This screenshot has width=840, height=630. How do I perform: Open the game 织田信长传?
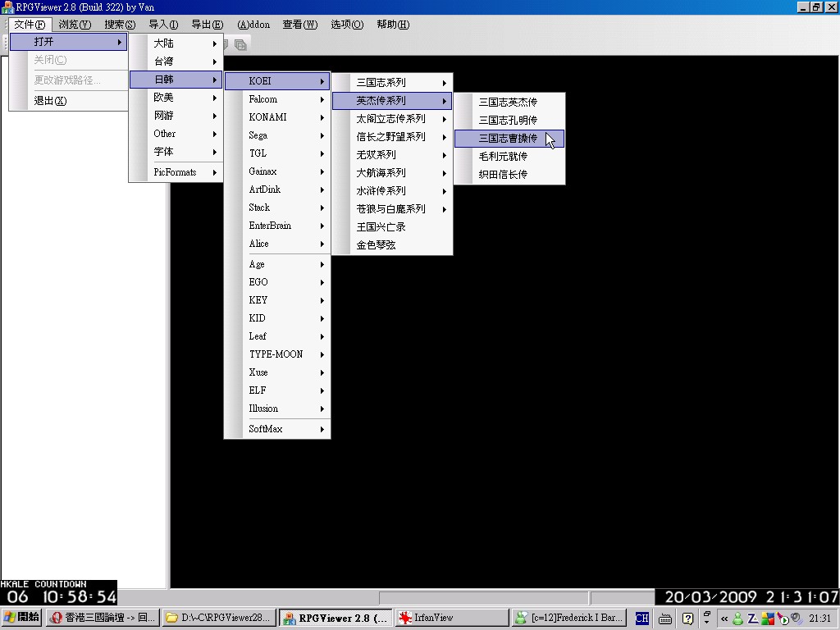click(x=509, y=175)
